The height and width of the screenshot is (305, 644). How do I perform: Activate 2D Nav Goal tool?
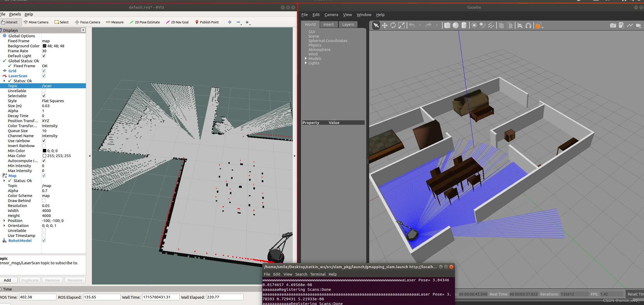[177, 22]
